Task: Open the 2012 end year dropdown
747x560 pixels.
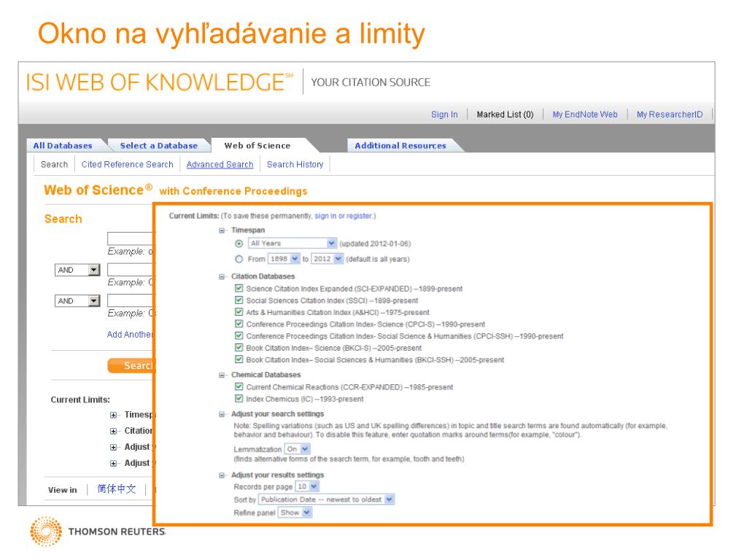Action: coord(327,259)
